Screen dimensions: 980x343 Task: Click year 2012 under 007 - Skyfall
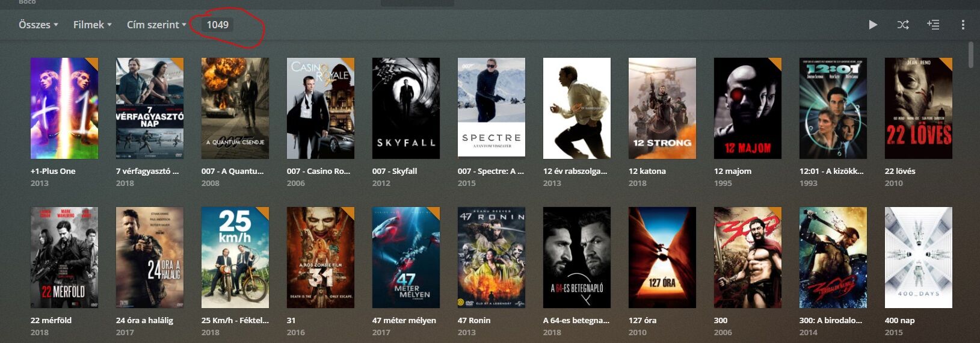coord(381,183)
